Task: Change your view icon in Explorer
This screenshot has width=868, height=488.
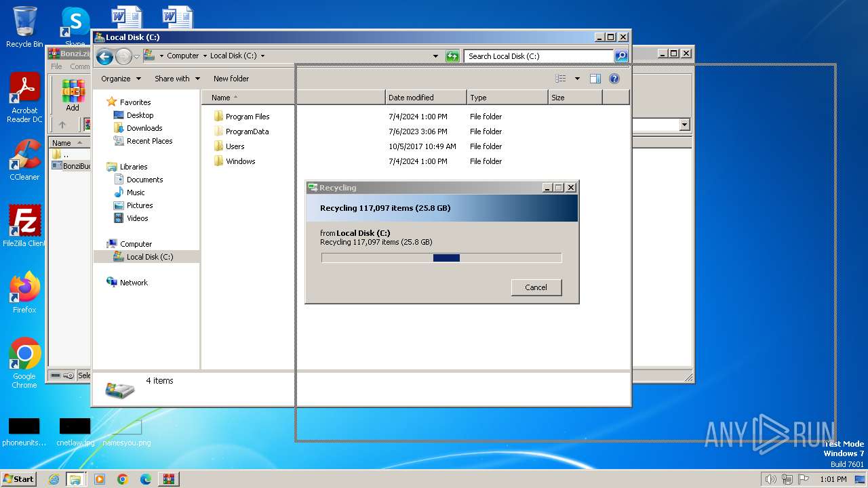Action: click(x=561, y=79)
